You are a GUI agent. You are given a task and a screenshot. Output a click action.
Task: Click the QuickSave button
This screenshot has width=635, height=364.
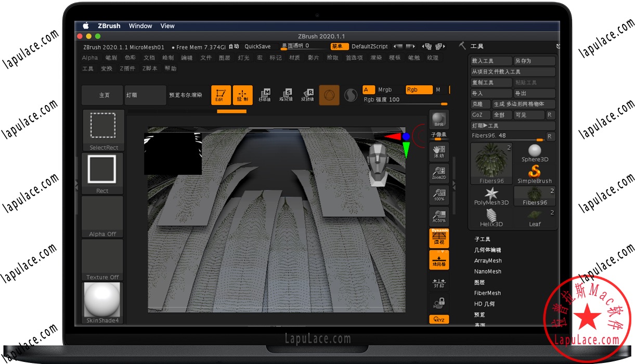258,46
